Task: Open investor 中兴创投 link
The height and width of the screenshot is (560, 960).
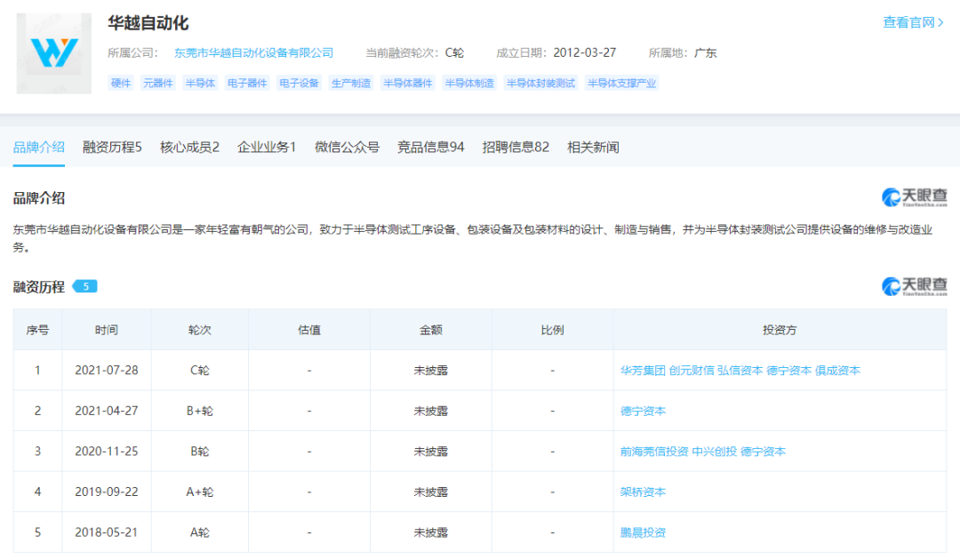Action: pos(715,452)
